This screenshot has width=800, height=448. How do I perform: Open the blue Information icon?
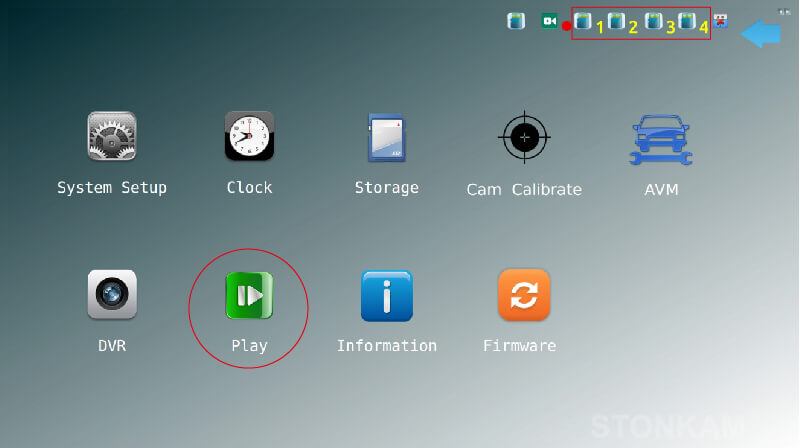(x=386, y=295)
